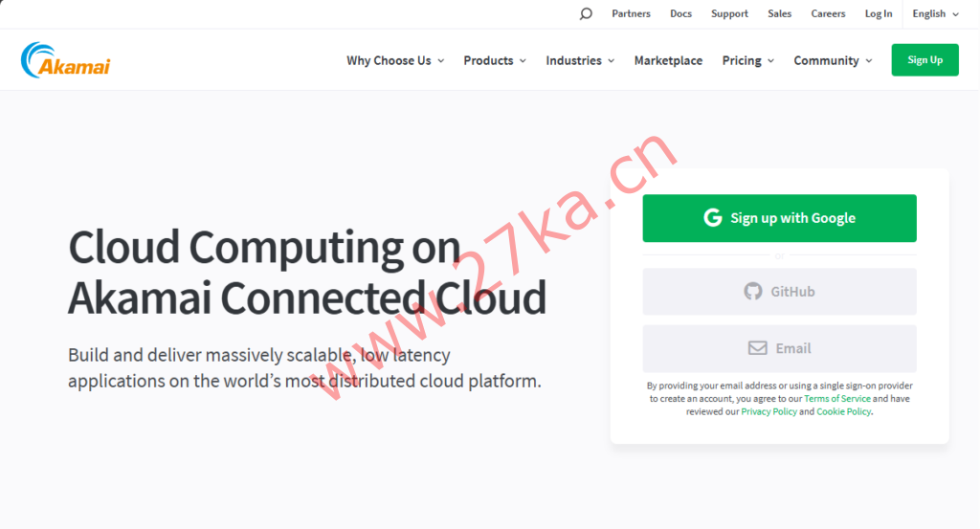Click the search magnifier icon
The height and width of the screenshot is (529, 980).
tap(586, 13)
